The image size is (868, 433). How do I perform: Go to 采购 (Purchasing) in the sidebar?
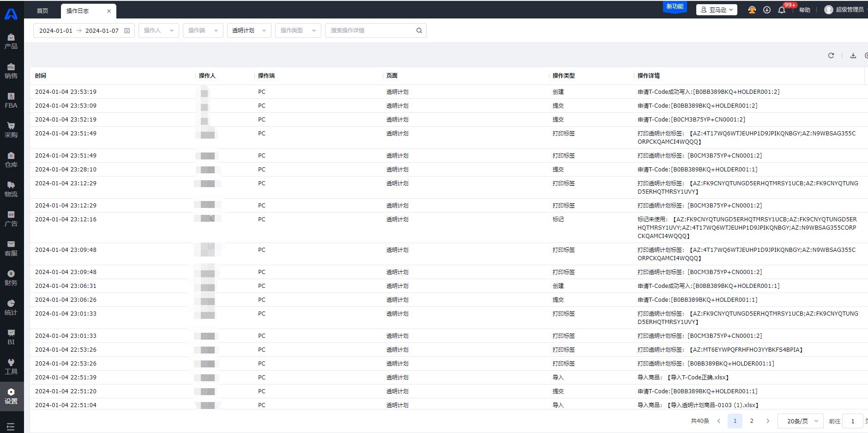pyautogui.click(x=11, y=130)
